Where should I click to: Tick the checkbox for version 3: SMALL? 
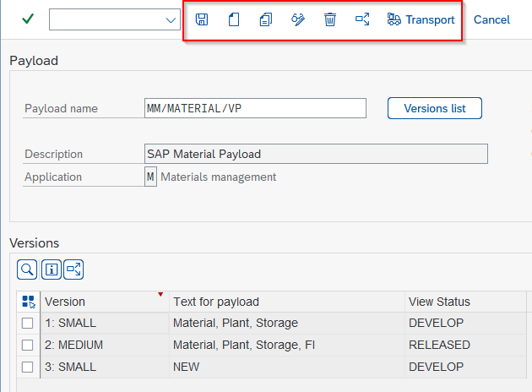28,367
